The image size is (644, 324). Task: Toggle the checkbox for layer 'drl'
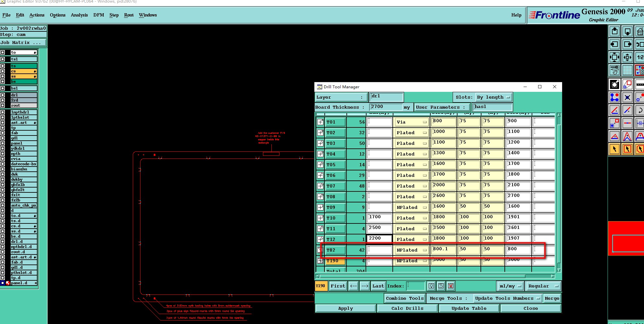pyautogui.click(x=3, y=95)
